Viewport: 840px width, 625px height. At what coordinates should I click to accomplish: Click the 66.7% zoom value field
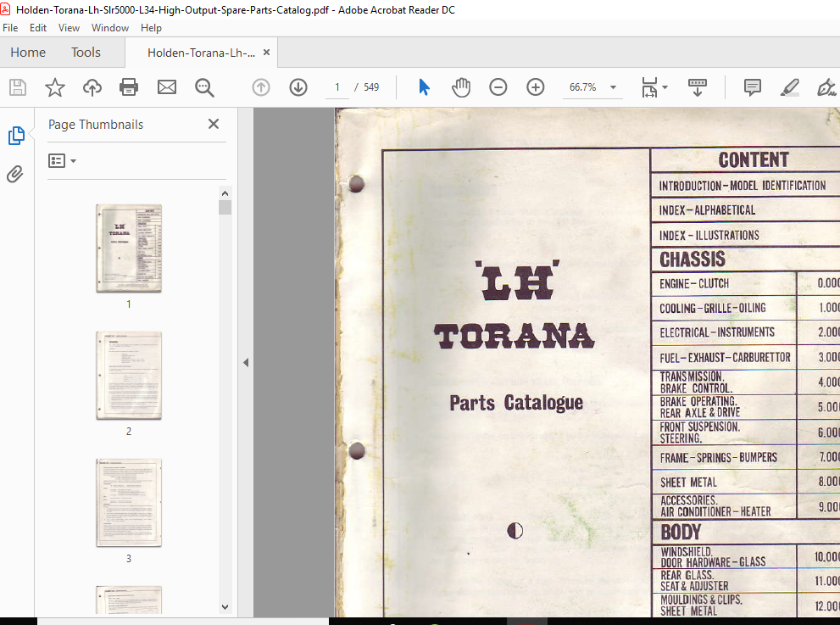point(583,87)
